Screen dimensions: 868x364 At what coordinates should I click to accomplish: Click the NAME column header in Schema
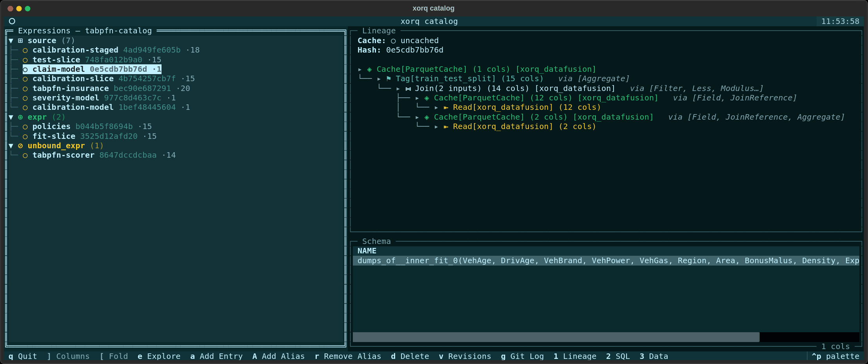point(367,251)
